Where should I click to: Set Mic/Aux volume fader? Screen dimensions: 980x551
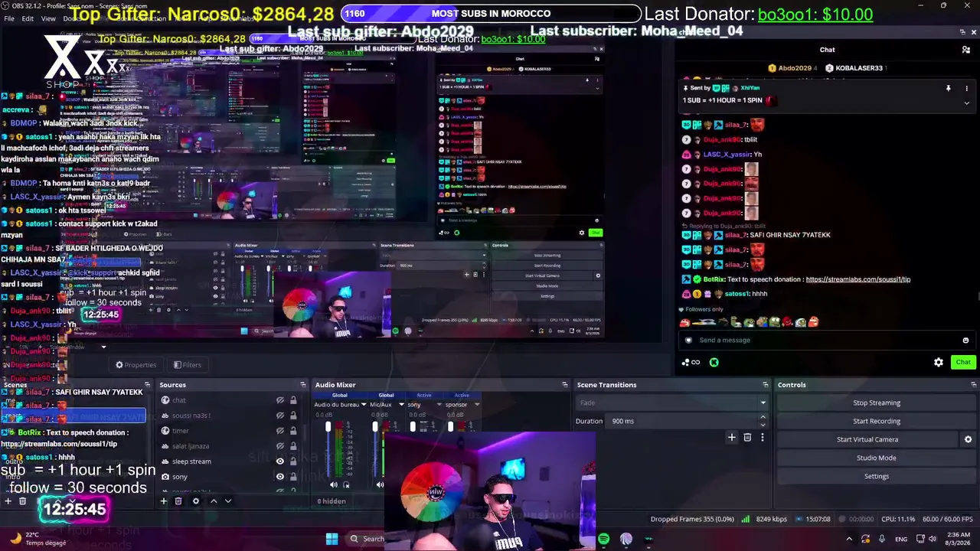point(375,427)
